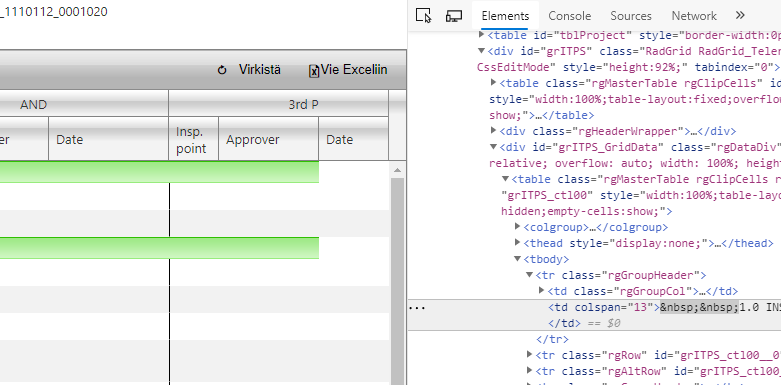Click the "CssEditMode" style attribute line

coord(629,67)
